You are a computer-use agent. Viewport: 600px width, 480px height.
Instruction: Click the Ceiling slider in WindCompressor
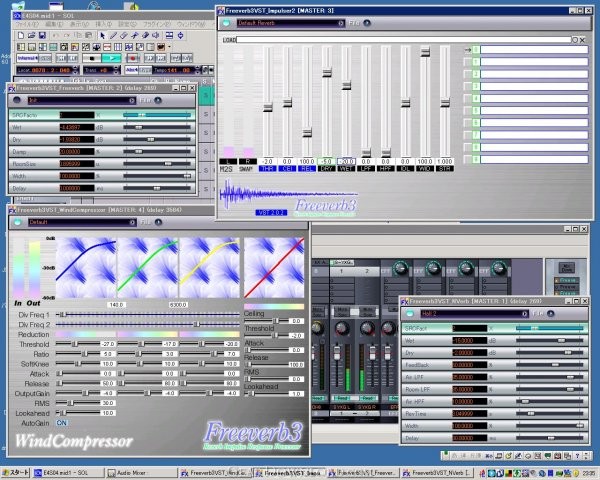(x=266, y=321)
